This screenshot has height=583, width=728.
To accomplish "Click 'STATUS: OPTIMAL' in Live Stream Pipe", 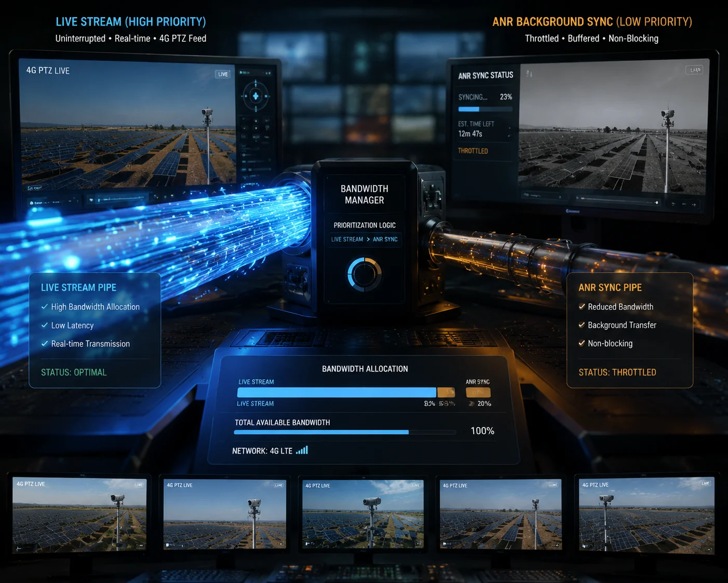I will click(74, 372).
